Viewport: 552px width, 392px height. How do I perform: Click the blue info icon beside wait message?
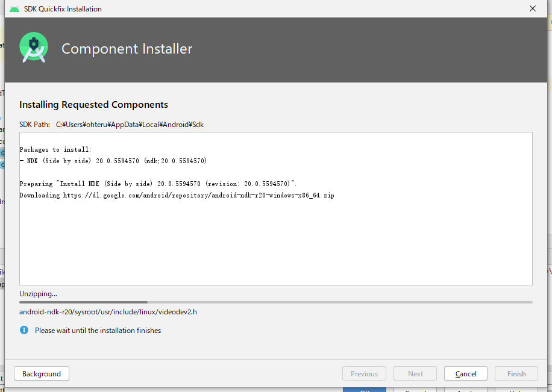(24, 330)
